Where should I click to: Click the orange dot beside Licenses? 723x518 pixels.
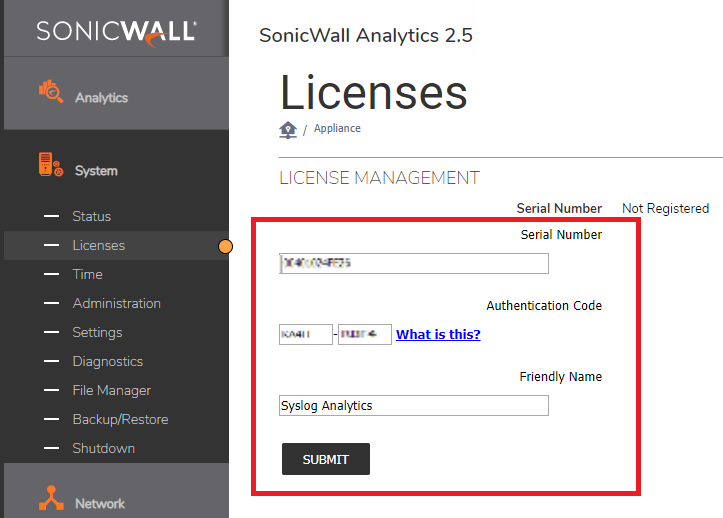(x=225, y=246)
